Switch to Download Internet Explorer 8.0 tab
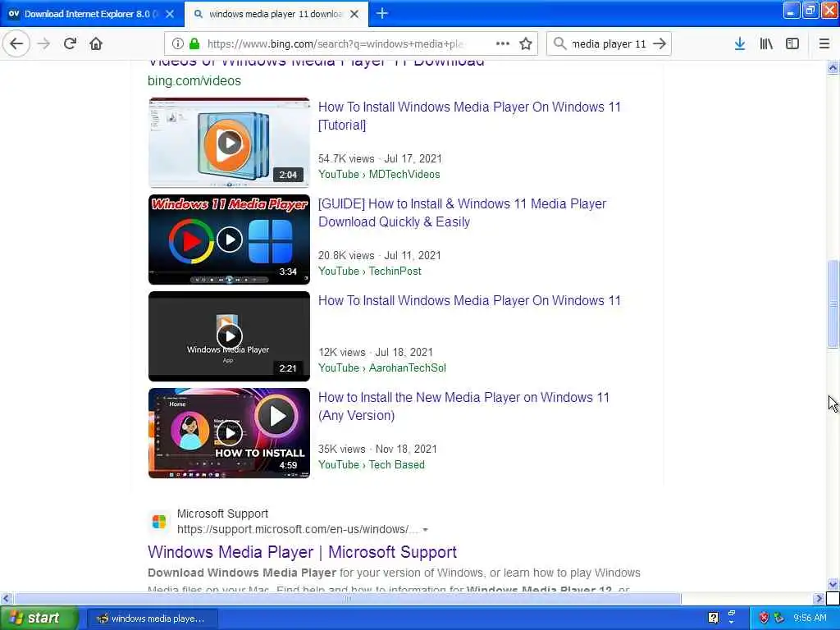 (92, 14)
